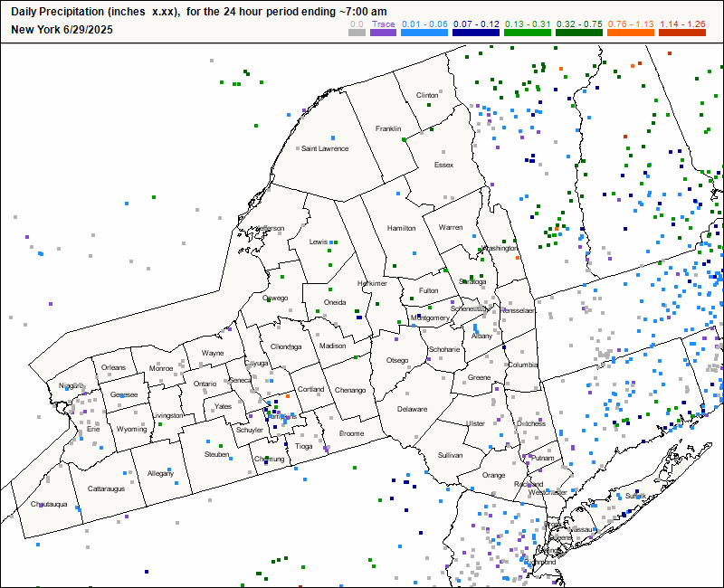Select the Warren county label
The width and height of the screenshot is (724, 588).
point(451,228)
